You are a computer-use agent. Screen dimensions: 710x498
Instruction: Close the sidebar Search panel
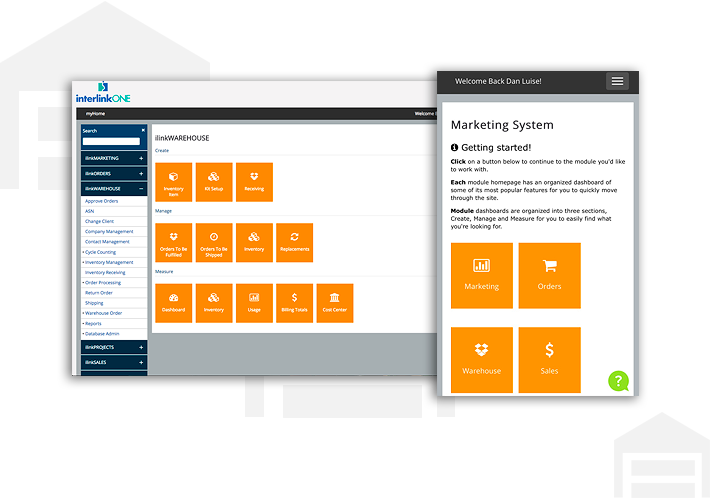[x=143, y=130]
